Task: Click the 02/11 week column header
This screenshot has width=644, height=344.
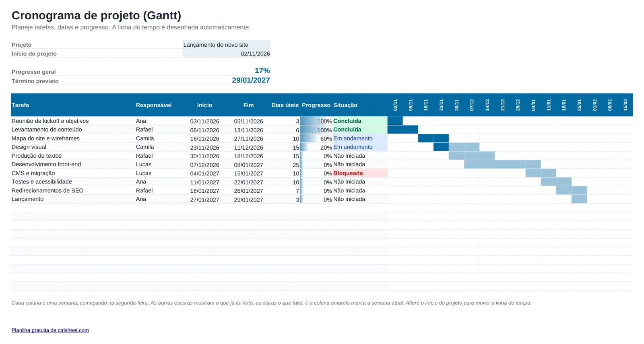Action: tap(395, 105)
